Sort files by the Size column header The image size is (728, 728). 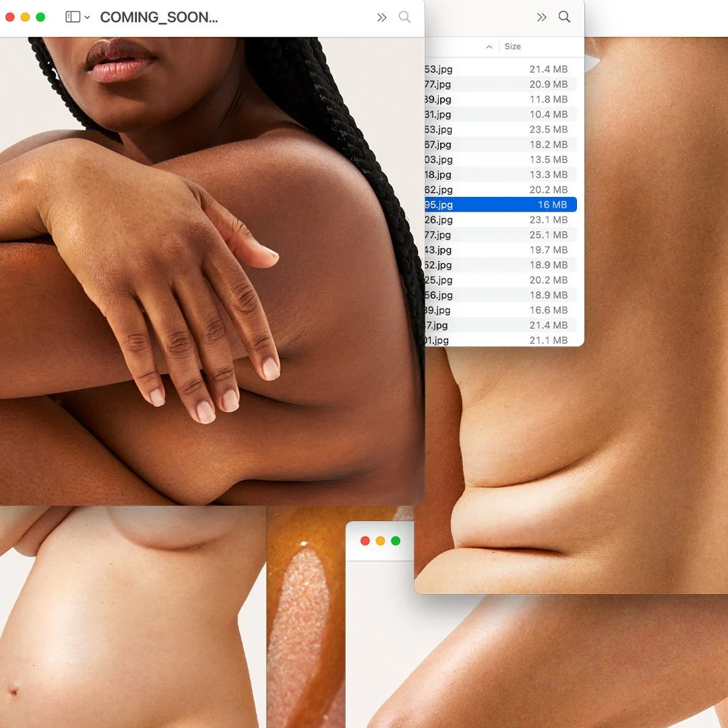click(512, 47)
